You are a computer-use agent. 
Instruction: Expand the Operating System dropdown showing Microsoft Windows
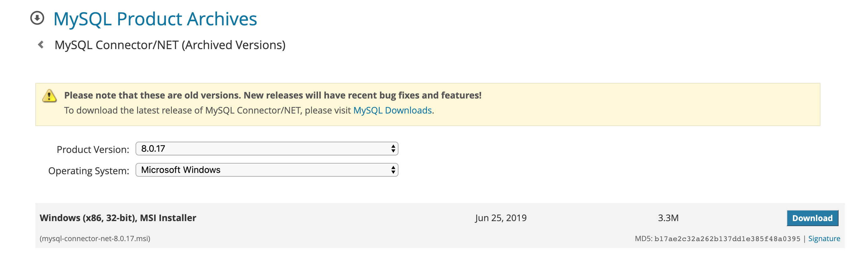click(x=266, y=170)
